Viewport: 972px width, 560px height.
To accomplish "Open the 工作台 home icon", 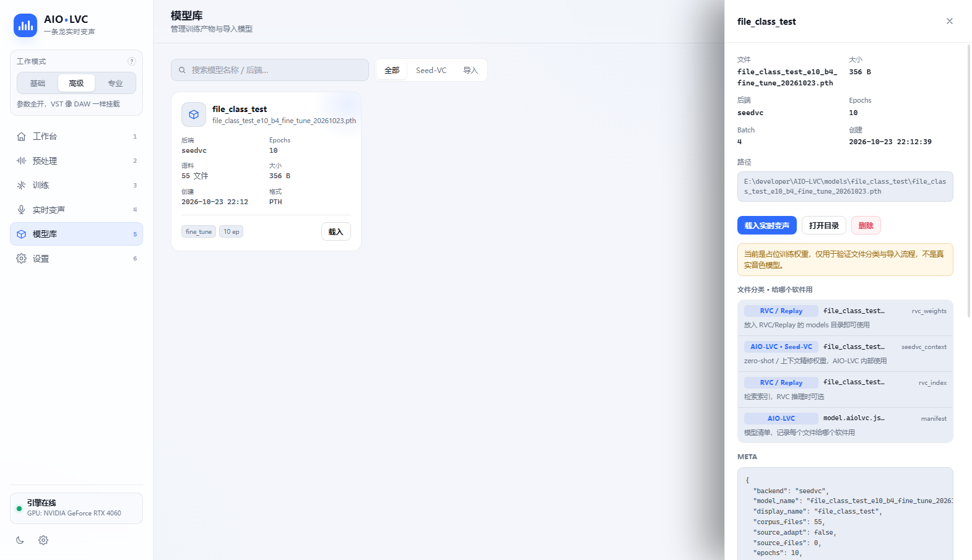I will click(x=21, y=136).
